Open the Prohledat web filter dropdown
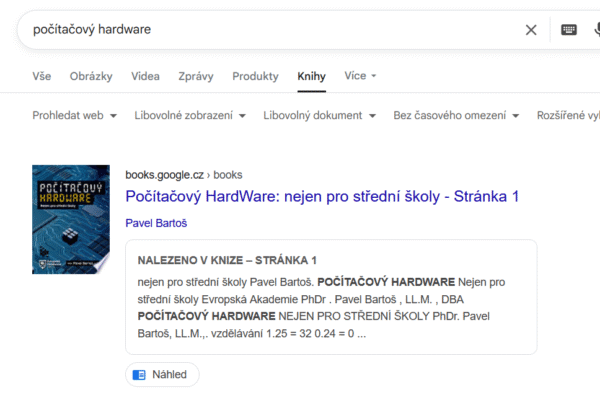 click(75, 115)
